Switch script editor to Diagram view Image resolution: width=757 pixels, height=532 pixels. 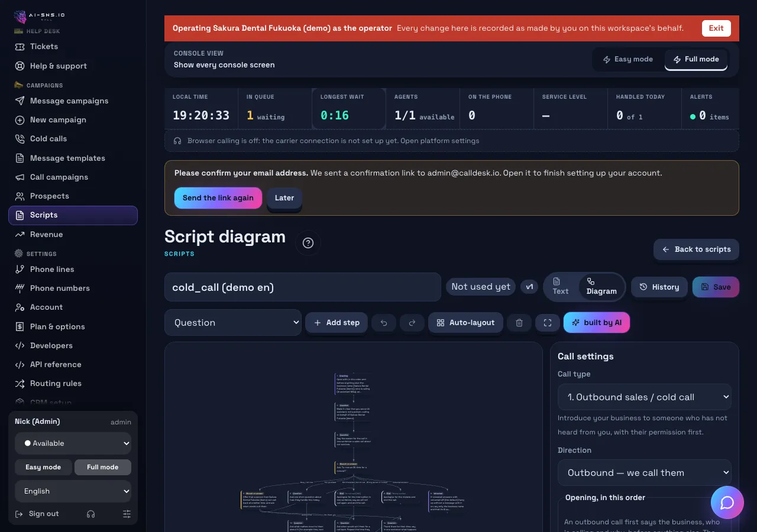coord(601,287)
